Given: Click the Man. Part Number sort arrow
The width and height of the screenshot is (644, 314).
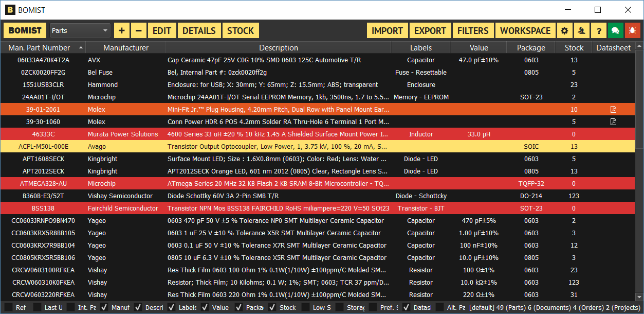Looking at the screenshot, I should click(x=81, y=48).
